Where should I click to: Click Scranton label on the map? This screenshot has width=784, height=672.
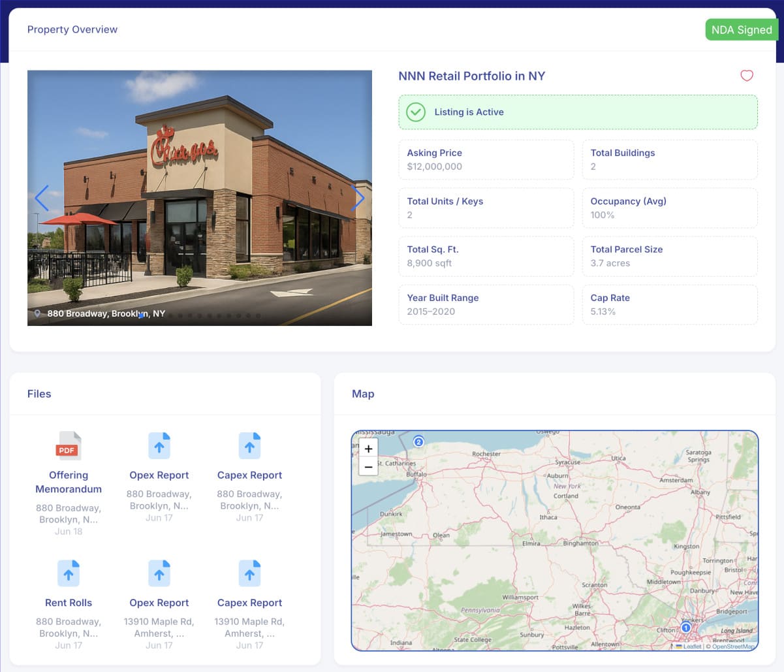coord(595,585)
